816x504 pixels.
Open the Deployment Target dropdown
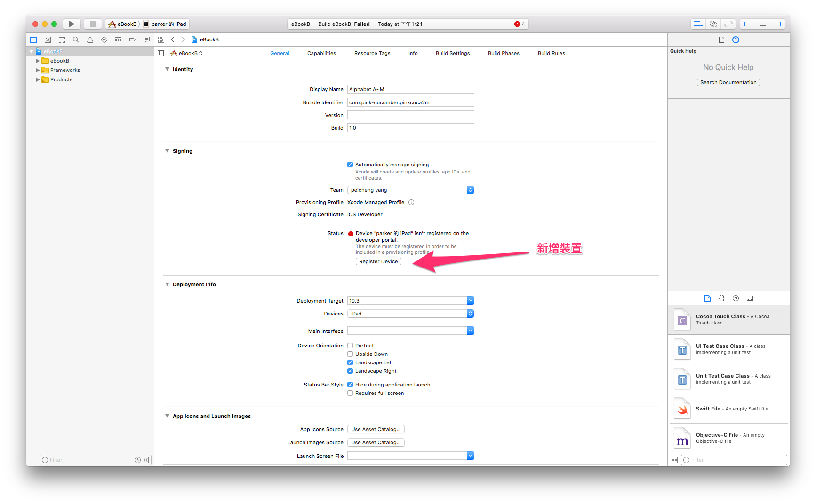410,301
